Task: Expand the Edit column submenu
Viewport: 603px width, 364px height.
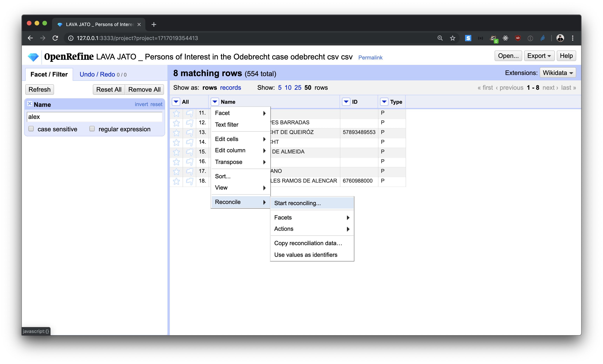Action: [x=240, y=151]
